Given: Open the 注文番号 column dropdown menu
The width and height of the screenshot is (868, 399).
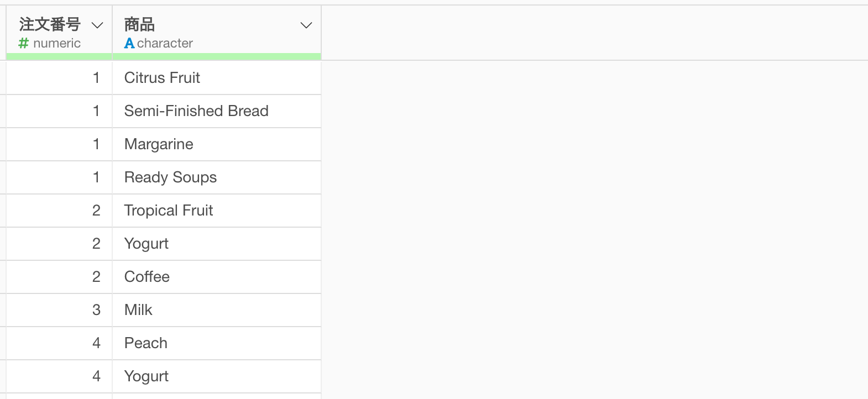Looking at the screenshot, I should 97,25.
